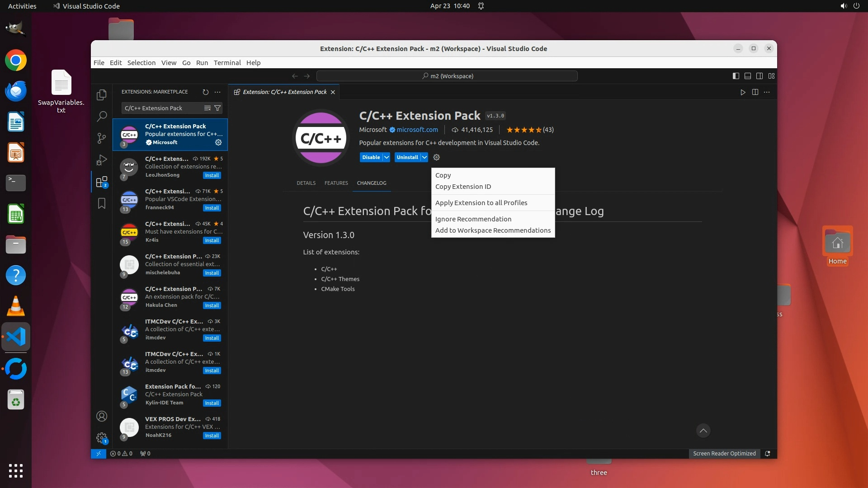The image size is (868, 488).
Task: Click the Bookmarks activity bar icon
Action: coord(102,204)
